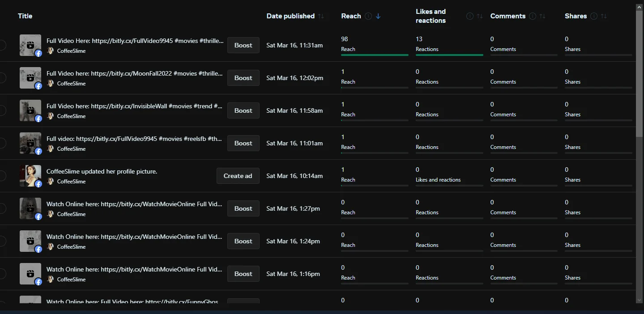Click 'Likes and reactions' label in profile row
This screenshot has height=314, width=644.
(x=438, y=180)
